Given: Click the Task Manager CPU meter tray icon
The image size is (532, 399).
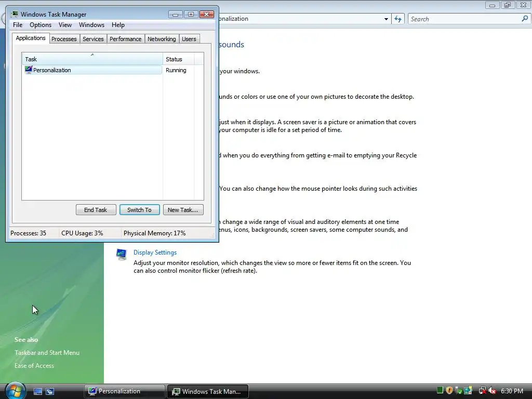Looking at the screenshot, I should click(x=440, y=390).
